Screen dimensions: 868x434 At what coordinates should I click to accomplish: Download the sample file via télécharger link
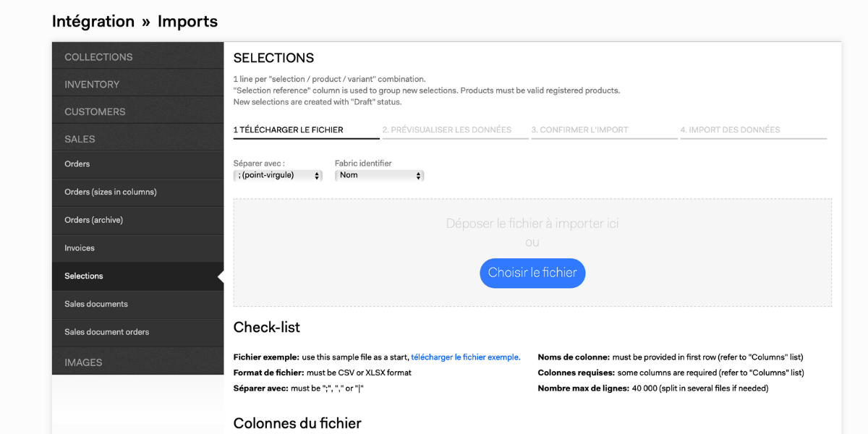click(465, 357)
